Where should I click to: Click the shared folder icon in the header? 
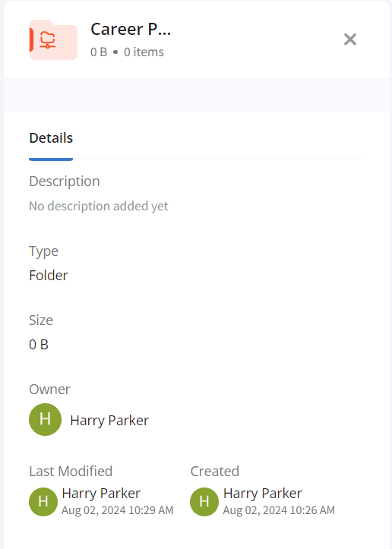point(53,39)
